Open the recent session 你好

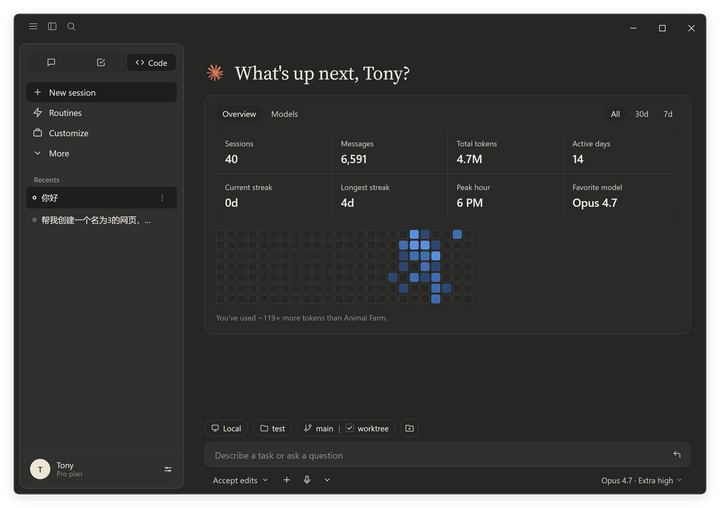(101, 198)
